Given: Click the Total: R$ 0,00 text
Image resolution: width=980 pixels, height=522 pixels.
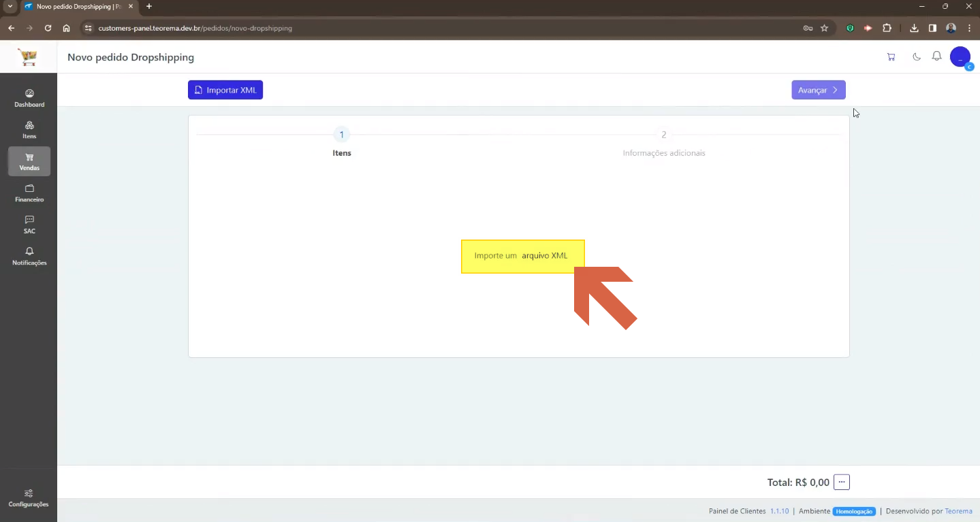Looking at the screenshot, I should (798, 483).
